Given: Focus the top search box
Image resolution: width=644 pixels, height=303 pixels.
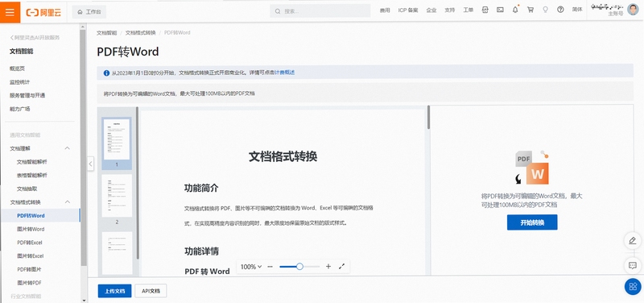Looking at the screenshot, I should tap(320, 11).
